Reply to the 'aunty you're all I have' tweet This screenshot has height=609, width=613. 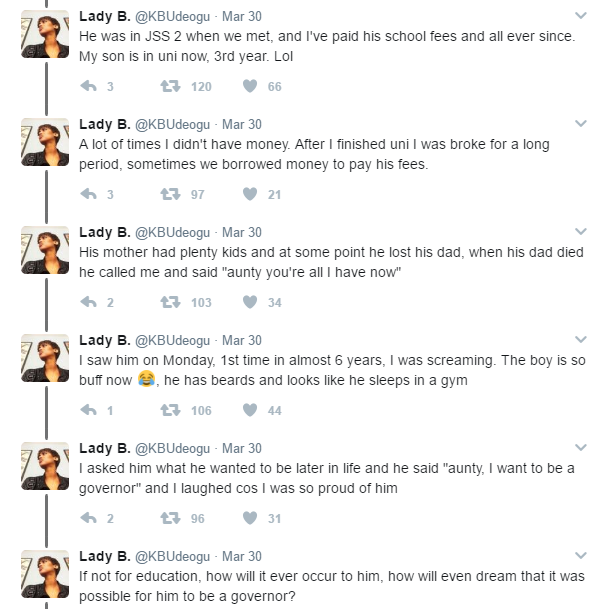[88, 302]
